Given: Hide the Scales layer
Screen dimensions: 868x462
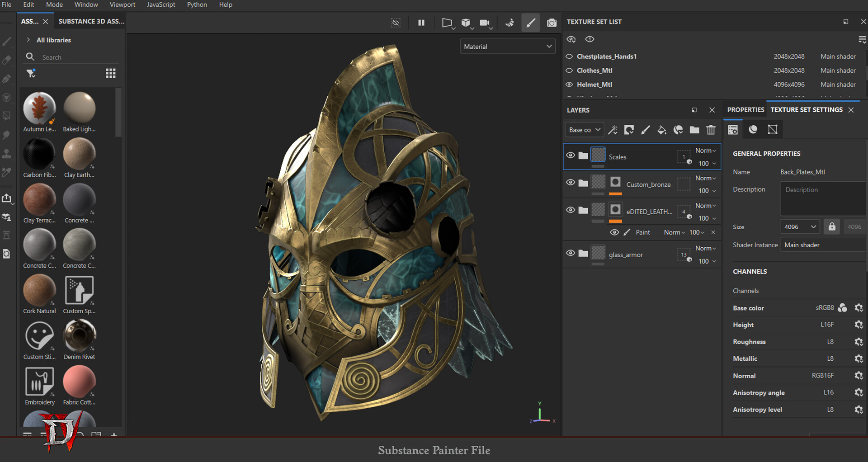Looking at the screenshot, I should pyautogui.click(x=571, y=156).
